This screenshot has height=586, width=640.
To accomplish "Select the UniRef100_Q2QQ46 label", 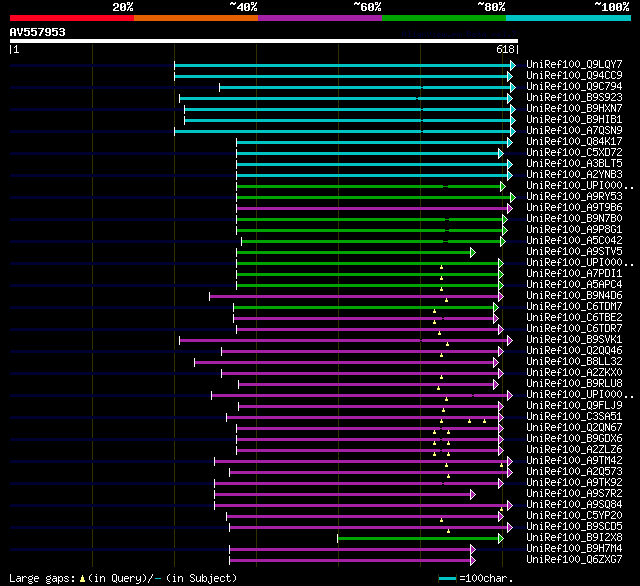I will (574, 351).
